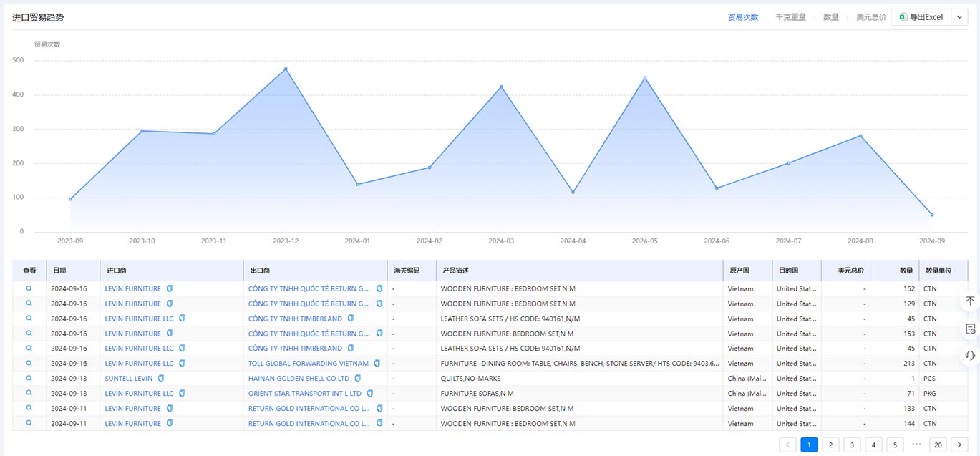Expand the dropdown arrow beside 导出Excel
This screenshot has height=456, width=980.
[x=960, y=17]
